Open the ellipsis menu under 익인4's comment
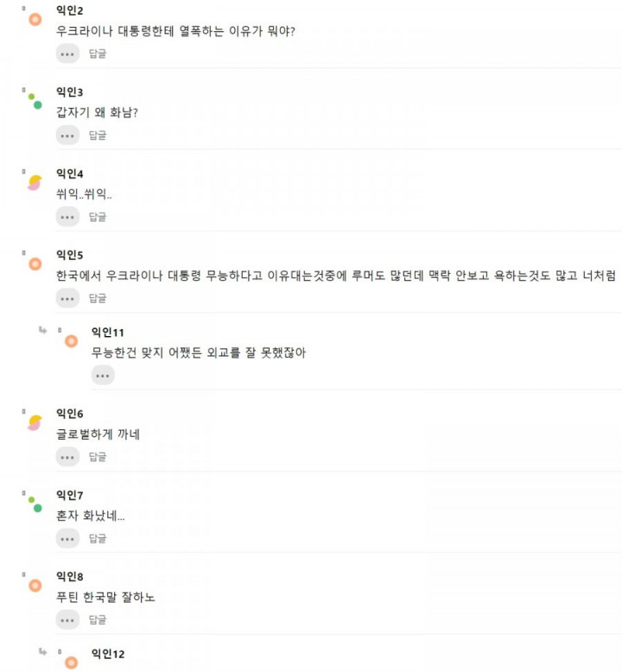The width and height of the screenshot is (622, 672). pos(67,217)
